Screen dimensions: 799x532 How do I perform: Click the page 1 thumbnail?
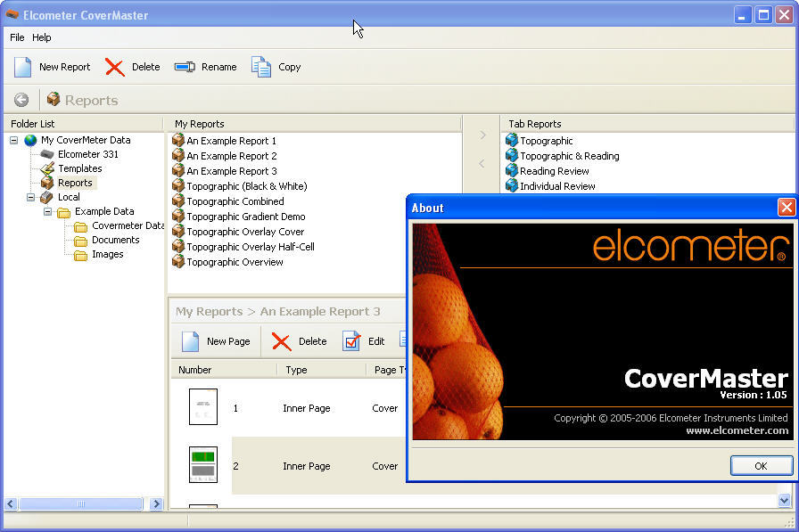pos(203,406)
